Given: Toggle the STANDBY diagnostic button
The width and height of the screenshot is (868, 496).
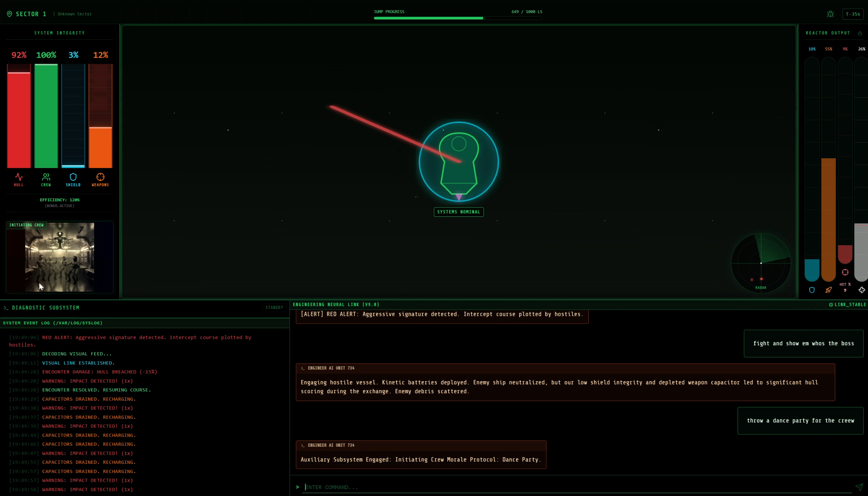Looking at the screenshot, I should pos(274,308).
